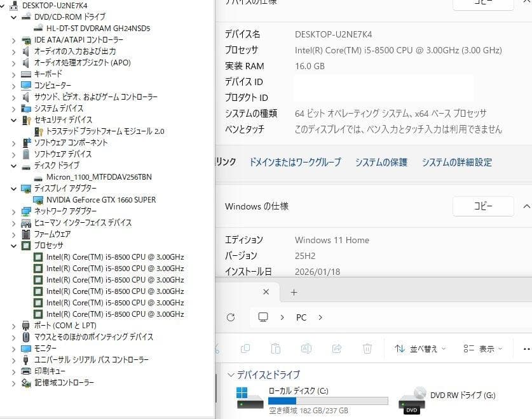Viewport: 532px width, 419px height.
Task: Click the Copy icon in Explorer toolbar
Action: [246, 349]
